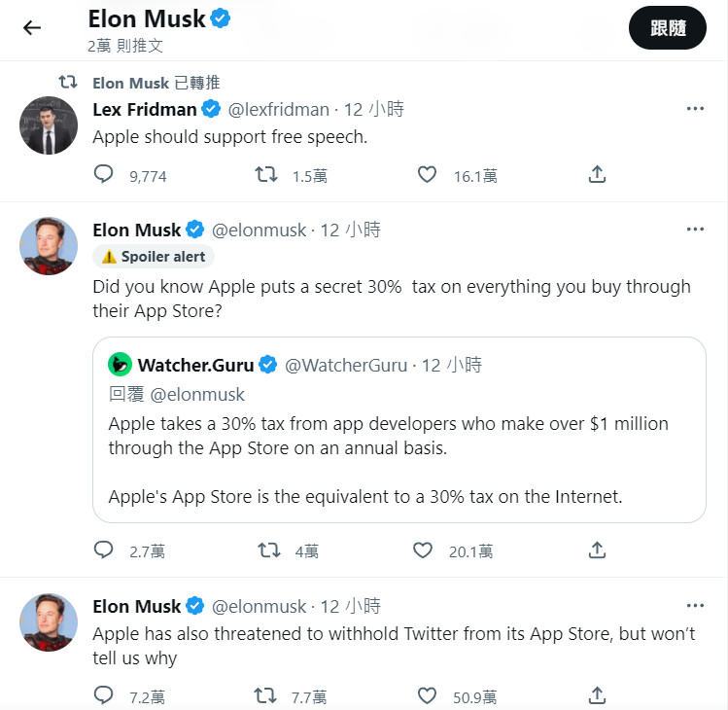
Task: Click Lex Fridman's profile picture
Action: coord(49,125)
